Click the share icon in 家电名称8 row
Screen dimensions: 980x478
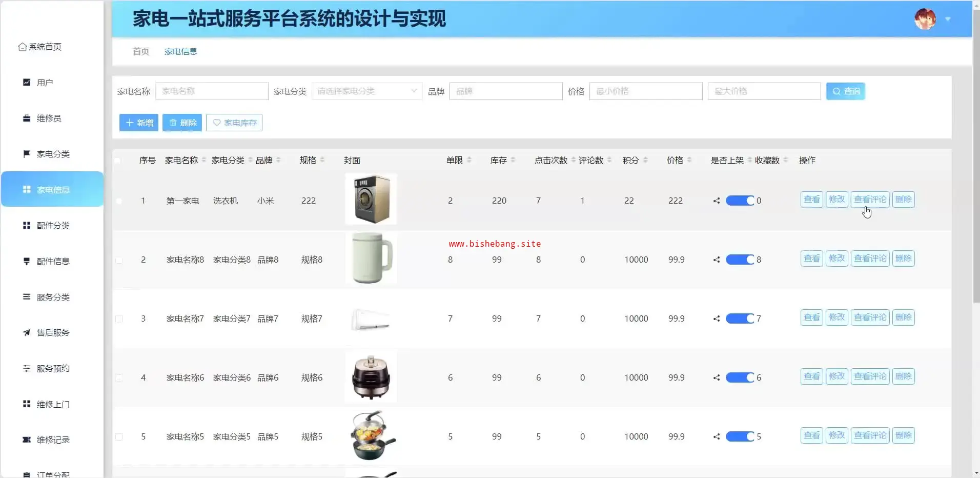tap(717, 260)
